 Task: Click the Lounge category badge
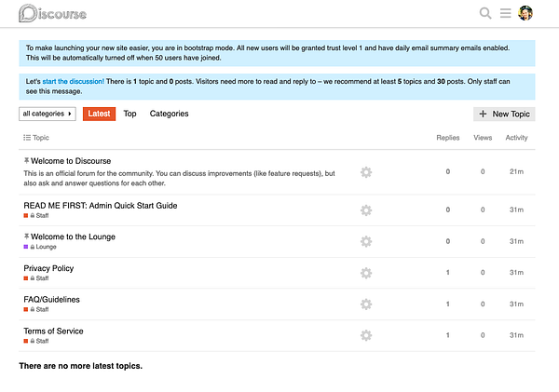46,248
